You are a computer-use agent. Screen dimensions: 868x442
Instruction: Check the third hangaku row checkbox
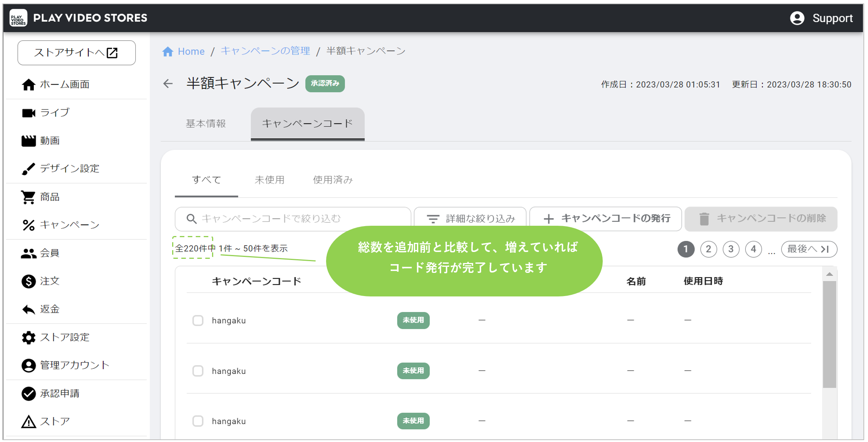tap(198, 421)
